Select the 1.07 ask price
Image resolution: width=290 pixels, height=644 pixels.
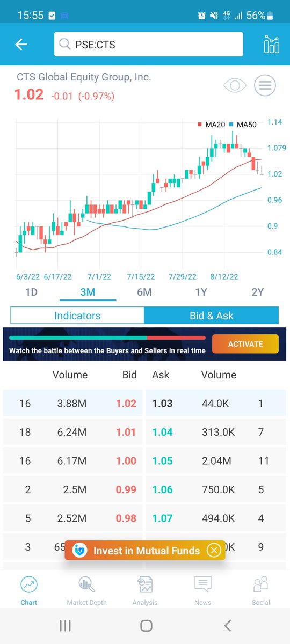(162, 518)
